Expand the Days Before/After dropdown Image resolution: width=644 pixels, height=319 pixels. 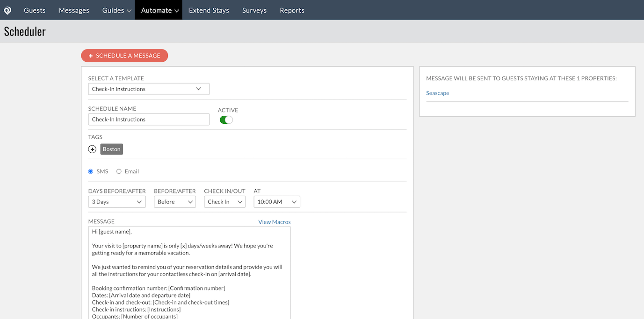pos(117,202)
